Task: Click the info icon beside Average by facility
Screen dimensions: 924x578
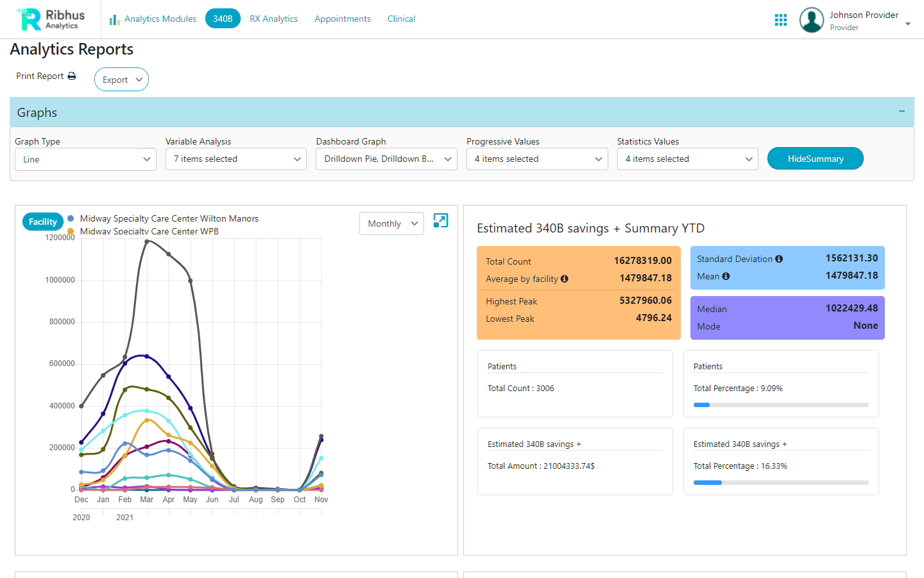Action: click(x=564, y=279)
